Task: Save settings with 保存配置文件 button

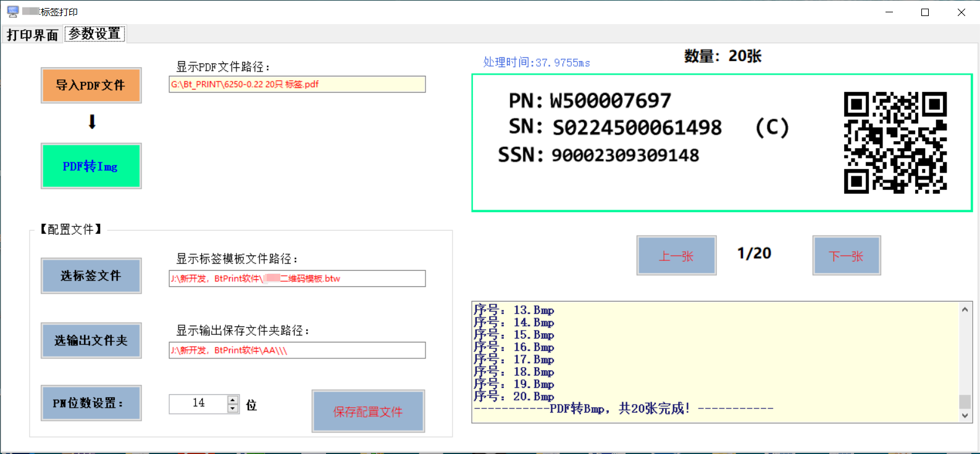Action: [368, 411]
